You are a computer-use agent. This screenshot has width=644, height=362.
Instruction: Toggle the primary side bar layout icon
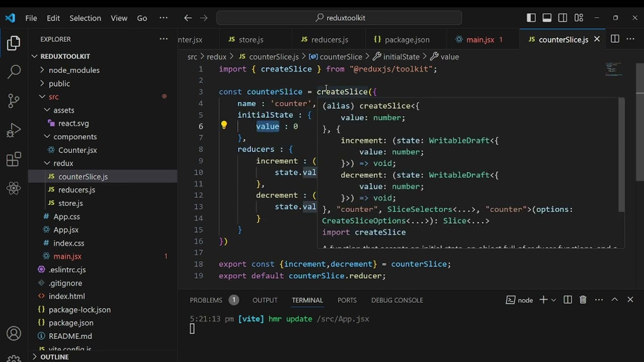click(x=531, y=18)
